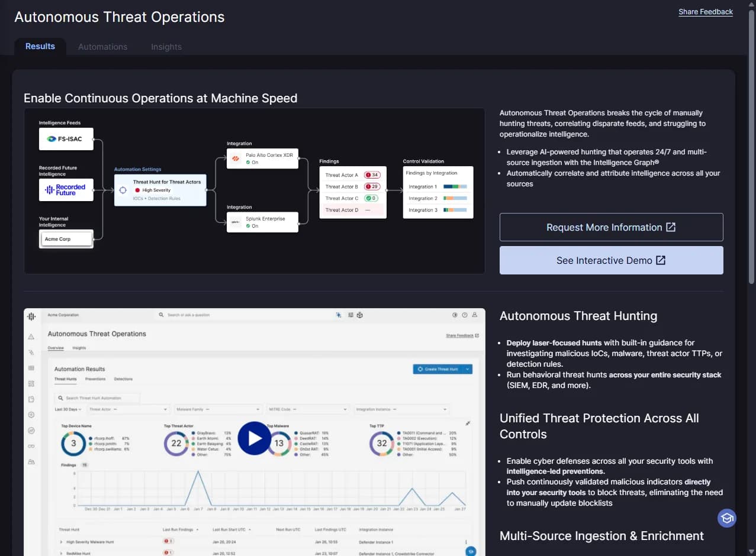Click the Autonomous Threat Operations page title
Screen dimensions: 756x556
pyautogui.click(x=120, y=17)
